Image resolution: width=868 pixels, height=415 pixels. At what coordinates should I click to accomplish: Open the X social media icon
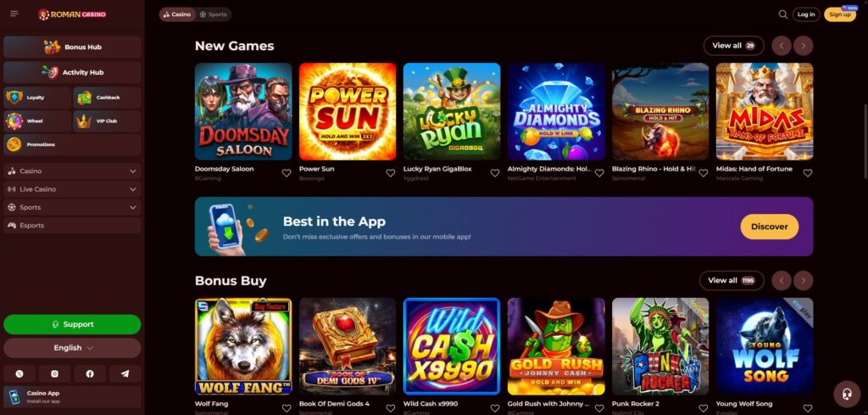click(x=19, y=374)
